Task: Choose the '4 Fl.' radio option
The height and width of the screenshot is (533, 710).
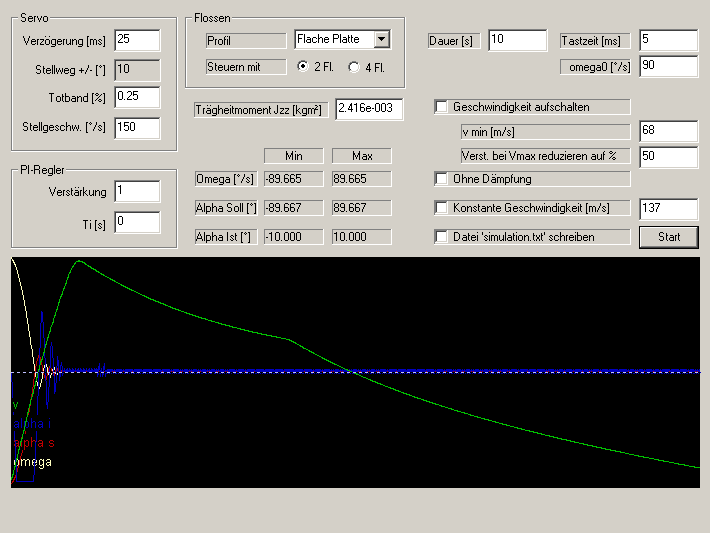Action: point(354,67)
